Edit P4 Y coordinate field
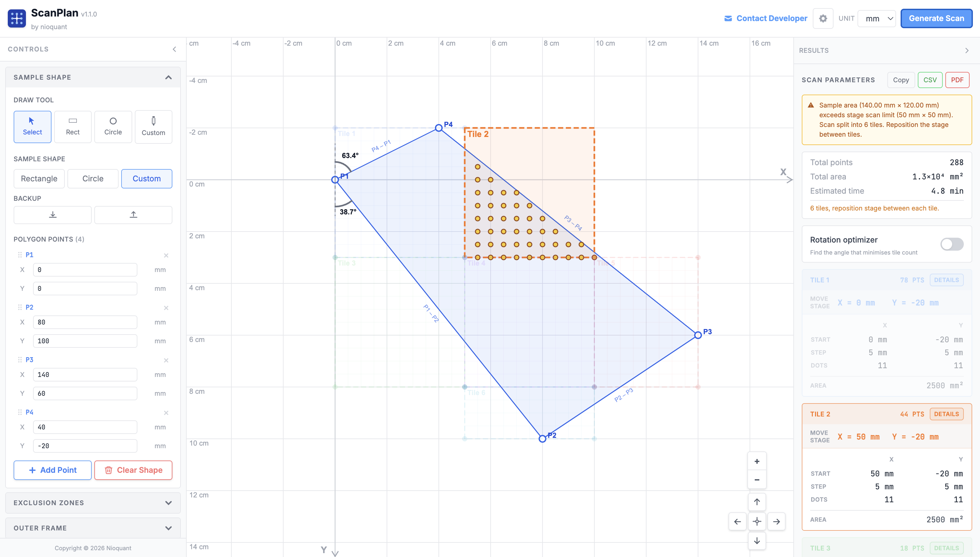The height and width of the screenshot is (557, 980). [85, 446]
